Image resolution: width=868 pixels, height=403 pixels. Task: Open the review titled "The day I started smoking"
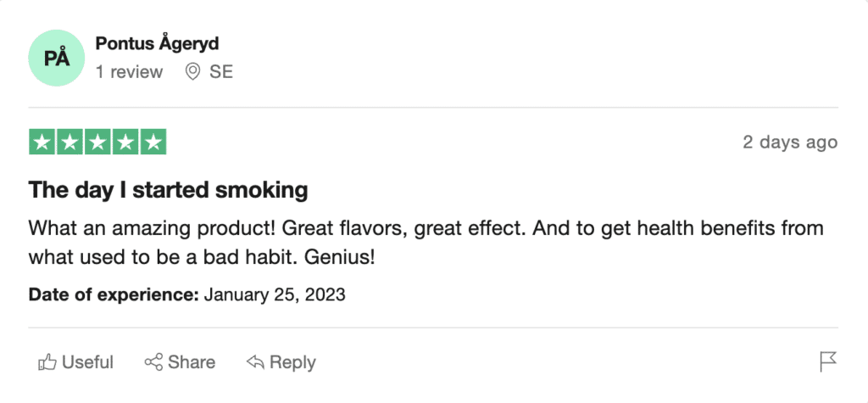coord(168,190)
